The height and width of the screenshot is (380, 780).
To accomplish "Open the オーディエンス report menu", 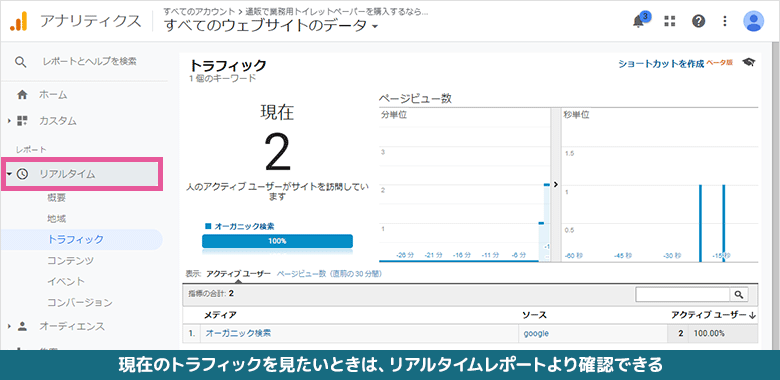I will [72, 326].
